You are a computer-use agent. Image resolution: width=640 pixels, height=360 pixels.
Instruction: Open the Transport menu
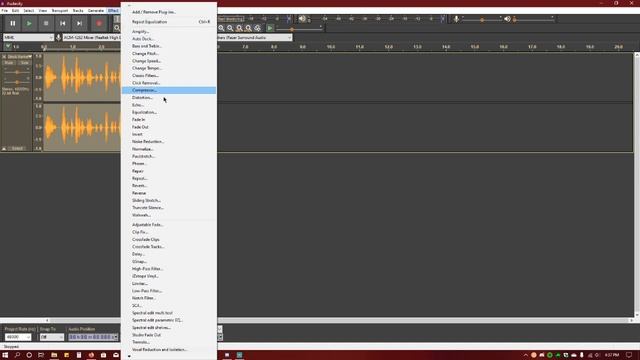point(60,11)
